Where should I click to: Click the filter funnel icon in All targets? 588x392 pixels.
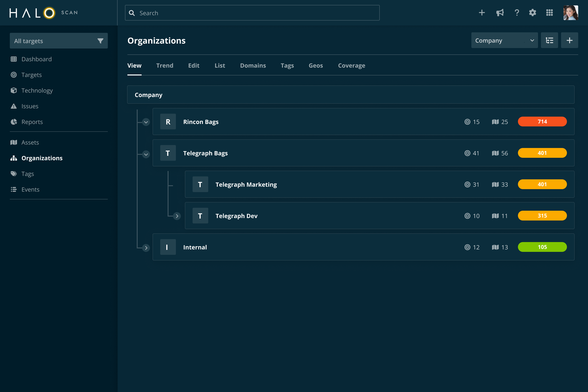[100, 41]
